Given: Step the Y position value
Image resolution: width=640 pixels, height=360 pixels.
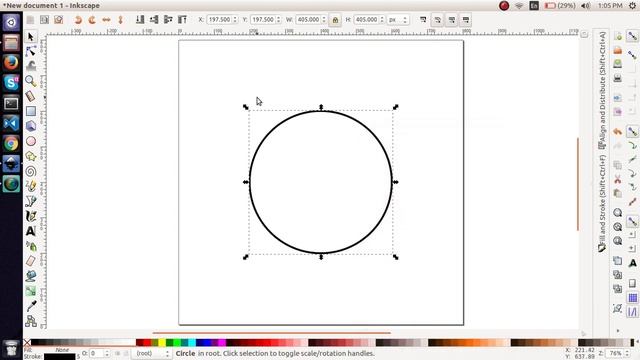Looking at the screenshot, I should coord(279,20).
